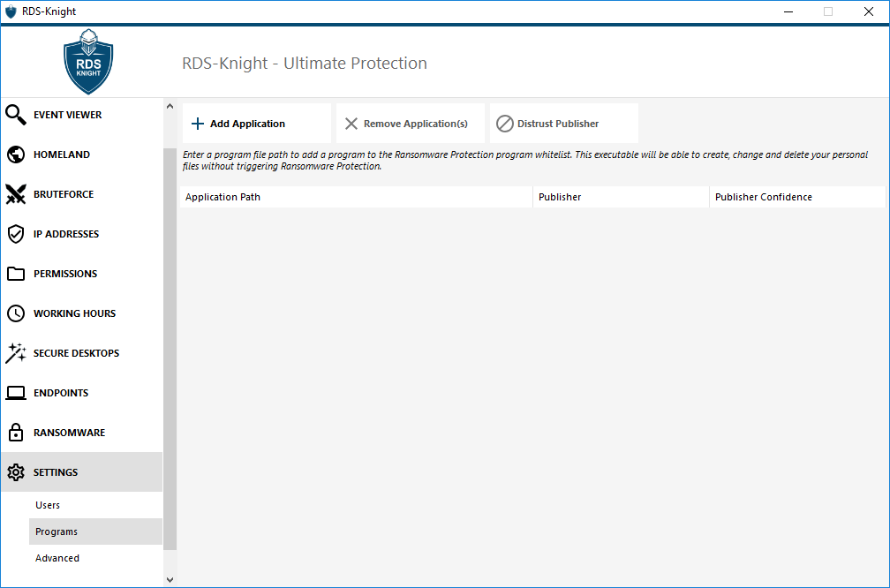
Task: Click the Working Hours clock icon
Action: 15,313
